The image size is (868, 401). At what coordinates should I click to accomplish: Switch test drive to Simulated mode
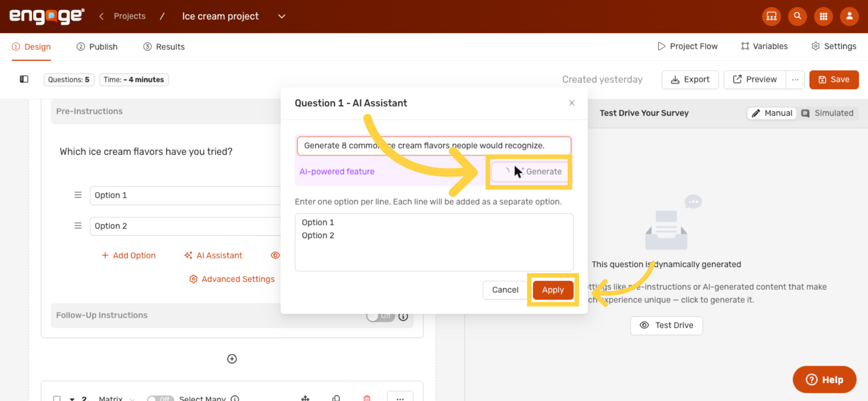(827, 113)
